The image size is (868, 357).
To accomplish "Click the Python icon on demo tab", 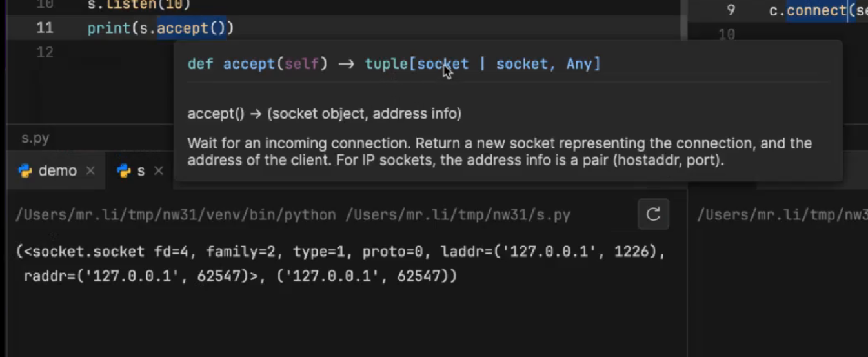I will coord(25,171).
